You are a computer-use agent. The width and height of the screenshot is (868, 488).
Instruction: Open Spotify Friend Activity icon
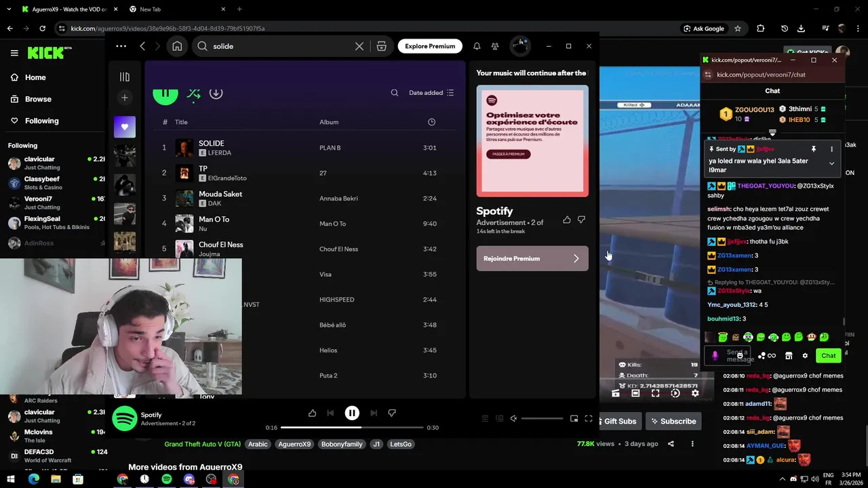[495, 46]
